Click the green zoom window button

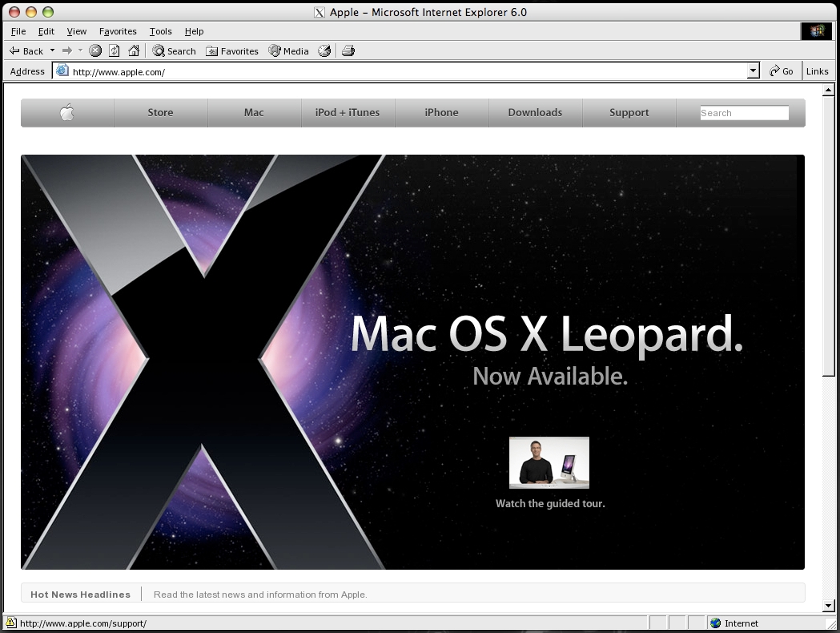pos(48,12)
